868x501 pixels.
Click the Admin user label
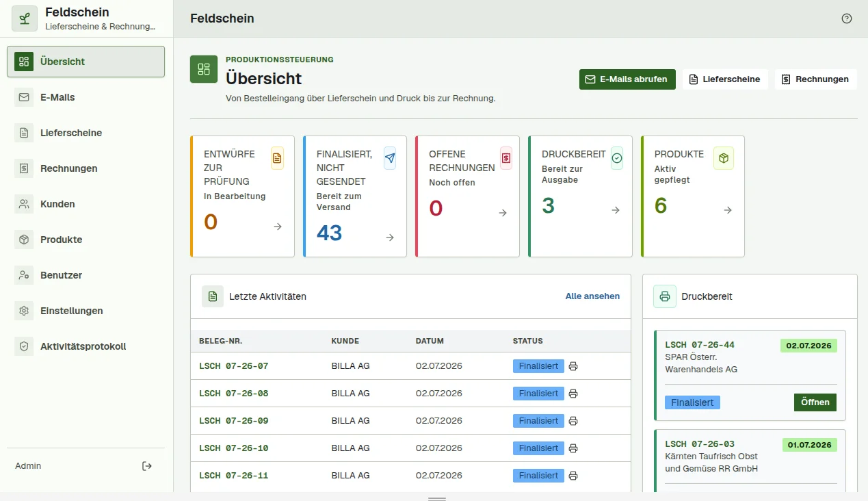(x=28, y=466)
